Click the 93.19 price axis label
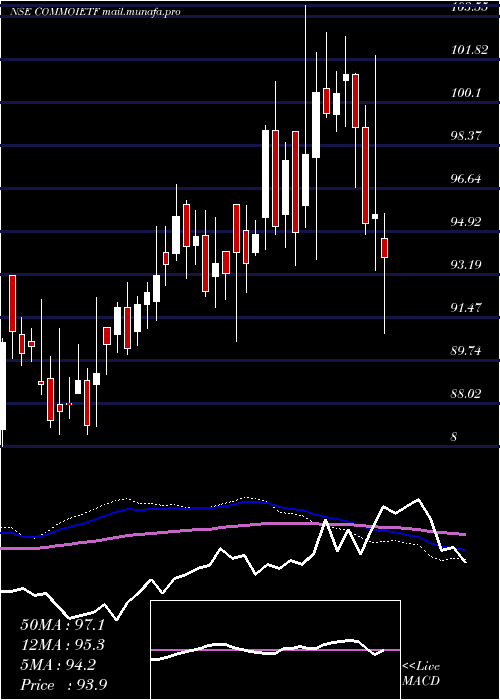 tap(467, 265)
